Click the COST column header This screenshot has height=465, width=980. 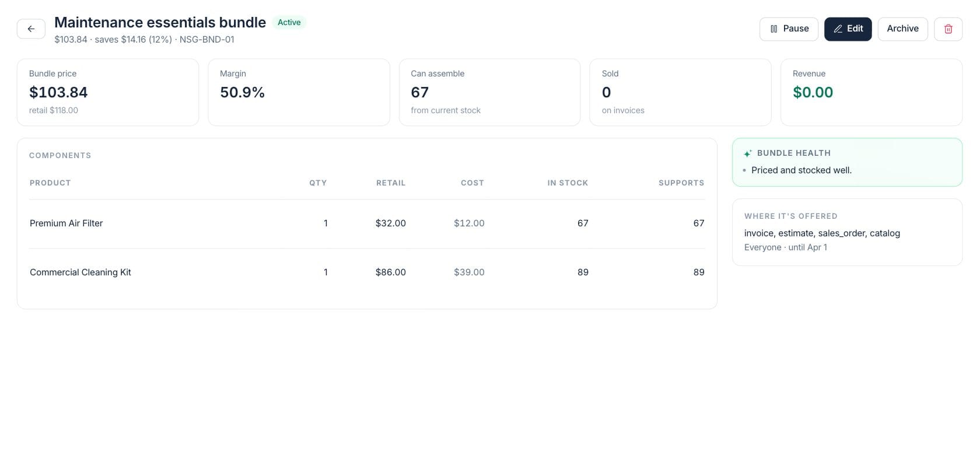(473, 183)
